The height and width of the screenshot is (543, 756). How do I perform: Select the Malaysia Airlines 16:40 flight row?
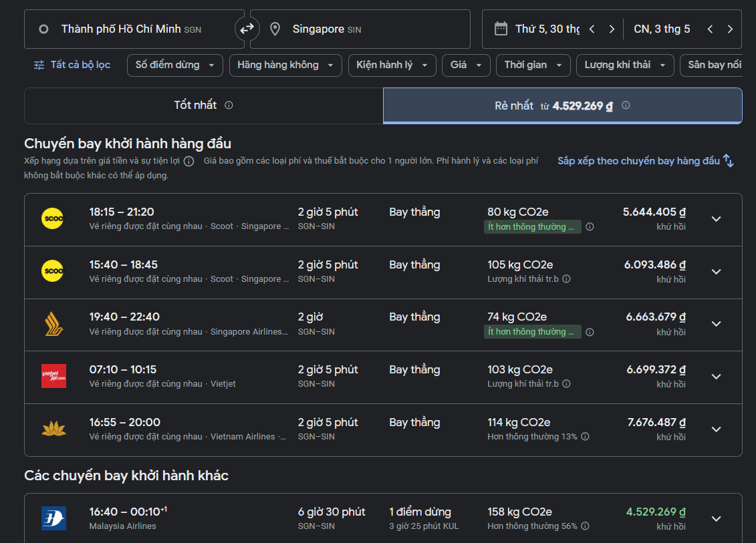tap(334, 518)
